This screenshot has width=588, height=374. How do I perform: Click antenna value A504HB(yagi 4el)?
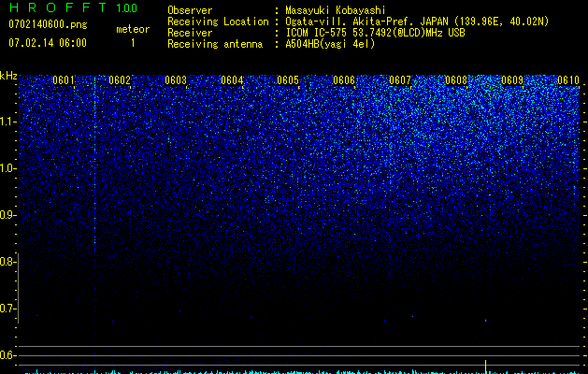pos(330,44)
